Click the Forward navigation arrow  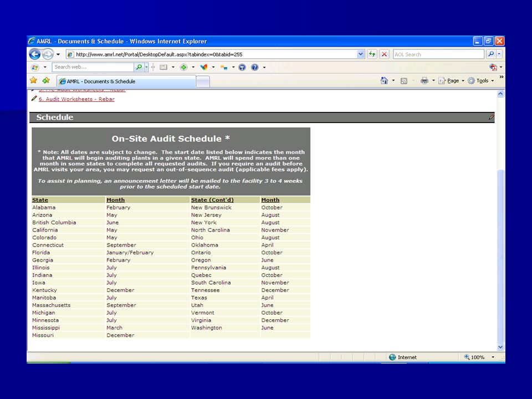point(48,54)
